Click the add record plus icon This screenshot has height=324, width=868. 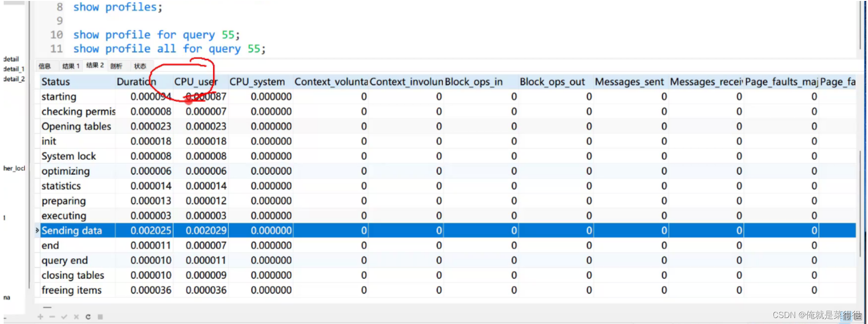point(41,317)
